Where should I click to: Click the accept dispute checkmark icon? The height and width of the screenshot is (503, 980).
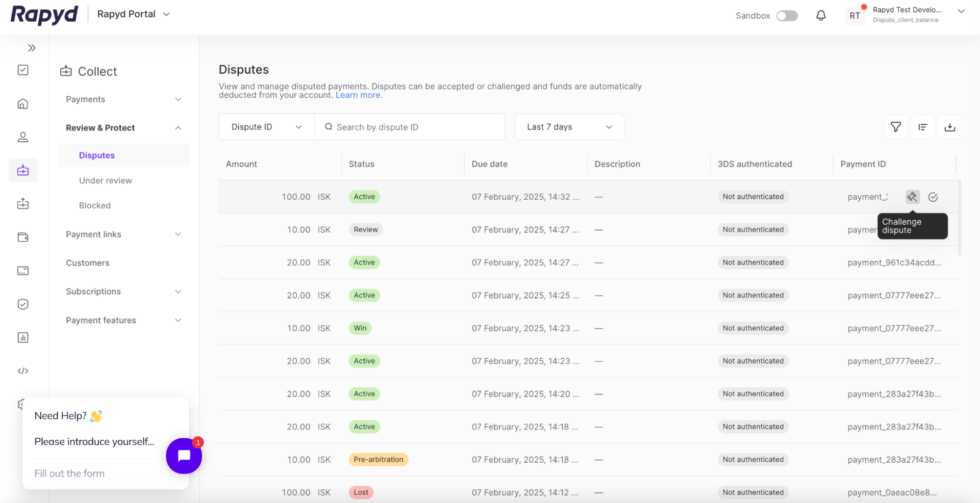(933, 197)
